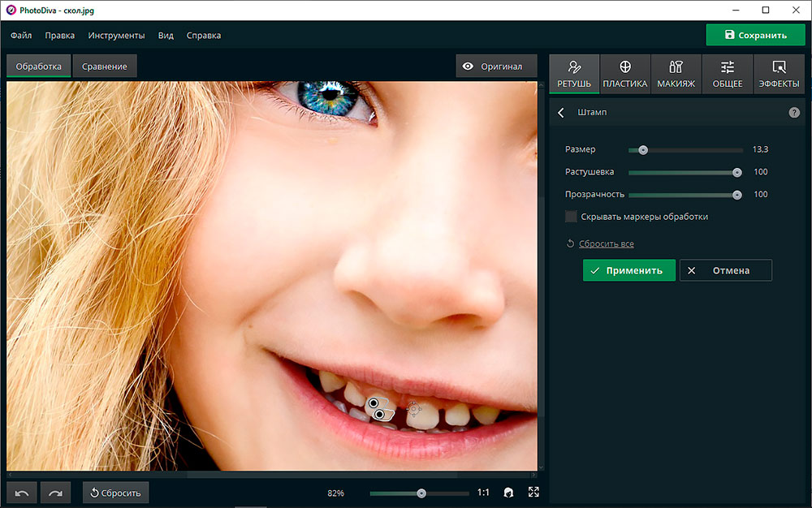Open the Правка menu
Image resolution: width=812 pixels, height=508 pixels.
pos(59,35)
